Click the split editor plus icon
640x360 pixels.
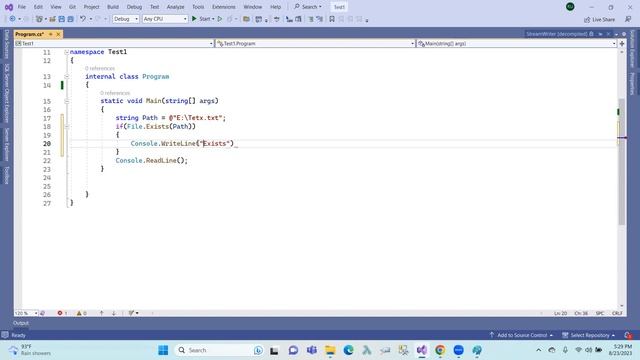click(622, 43)
